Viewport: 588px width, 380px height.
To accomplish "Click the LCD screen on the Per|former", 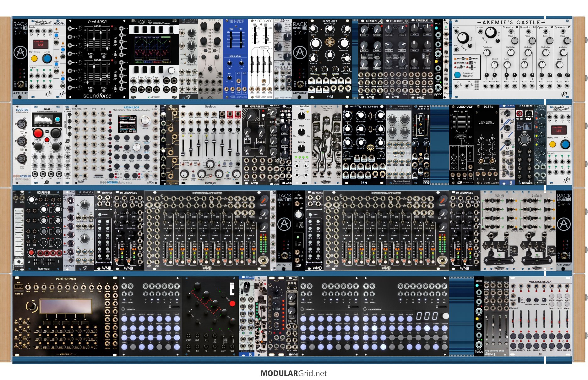I will click(65, 306).
